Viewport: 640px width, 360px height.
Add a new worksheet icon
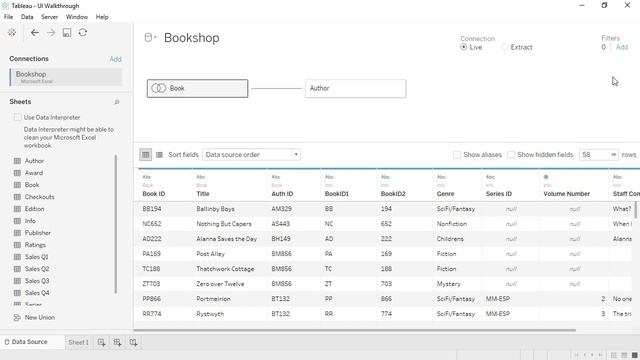point(101,342)
